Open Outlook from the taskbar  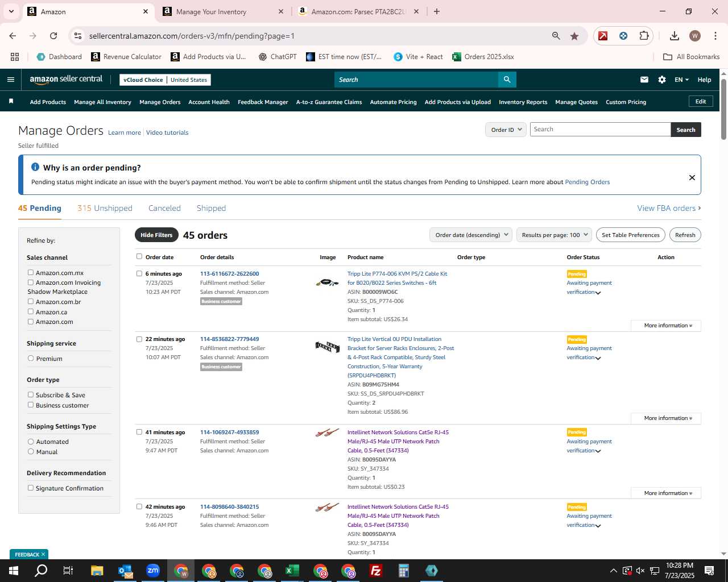125,571
